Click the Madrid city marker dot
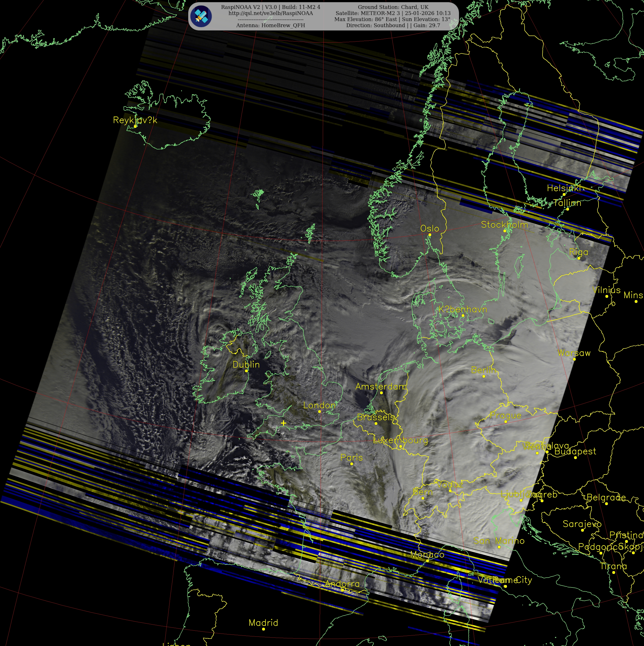This screenshot has height=646, width=644. coord(263,629)
